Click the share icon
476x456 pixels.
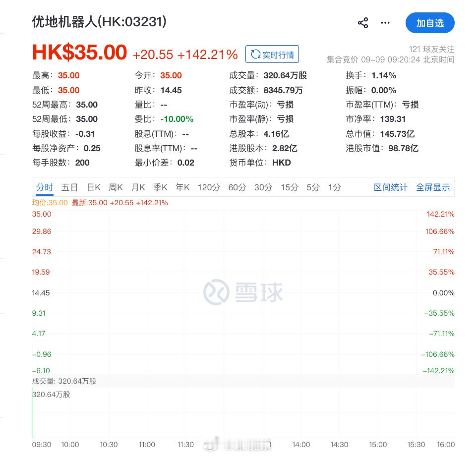[x=363, y=23]
